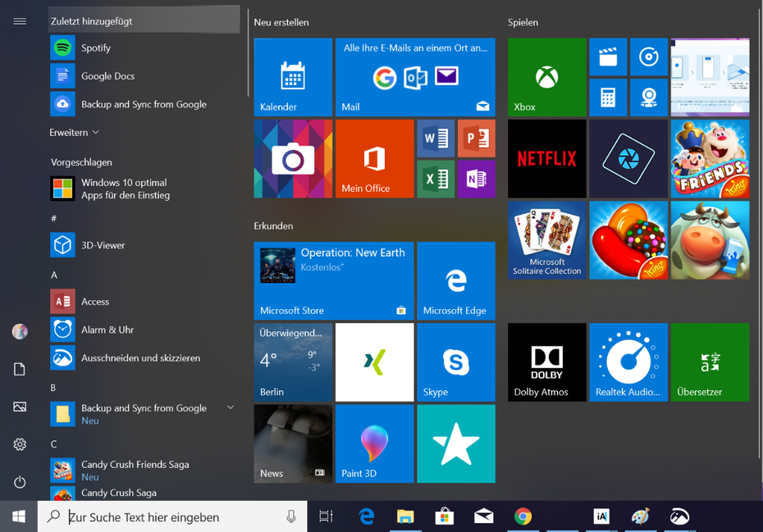Open the user account avatar
This screenshot has width=763, height=532.
click(20, 332)
